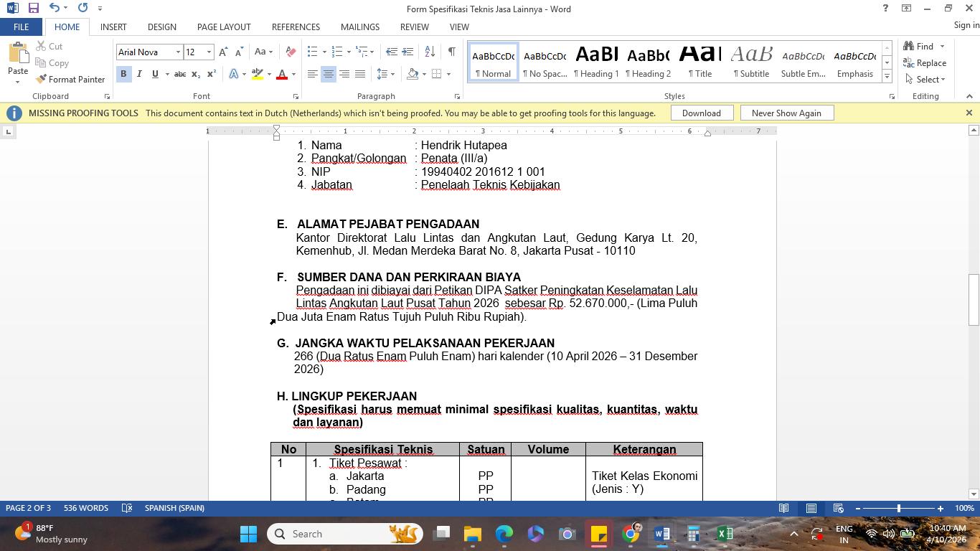Decrease font size with Shrink Font
The width and height of the screenshot is (980, 551).
239,52
